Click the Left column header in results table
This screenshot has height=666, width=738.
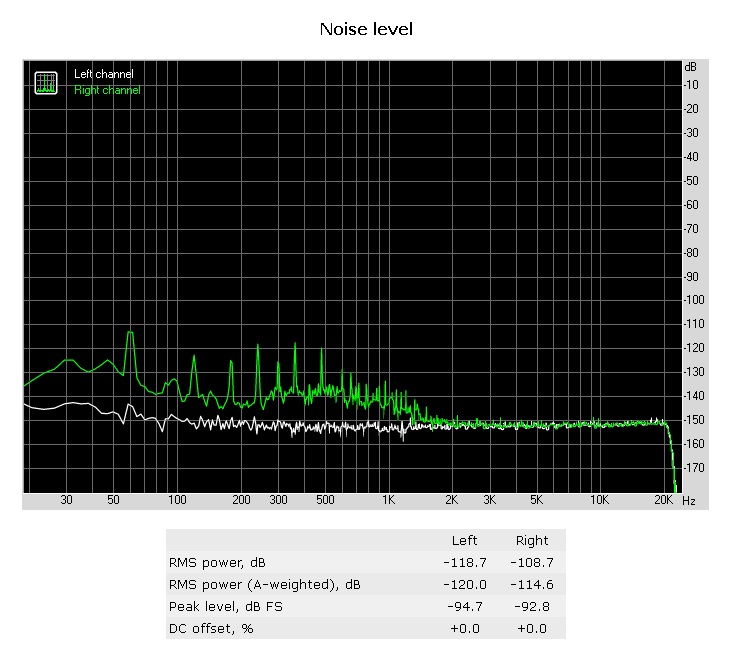(x=464, y=540)
